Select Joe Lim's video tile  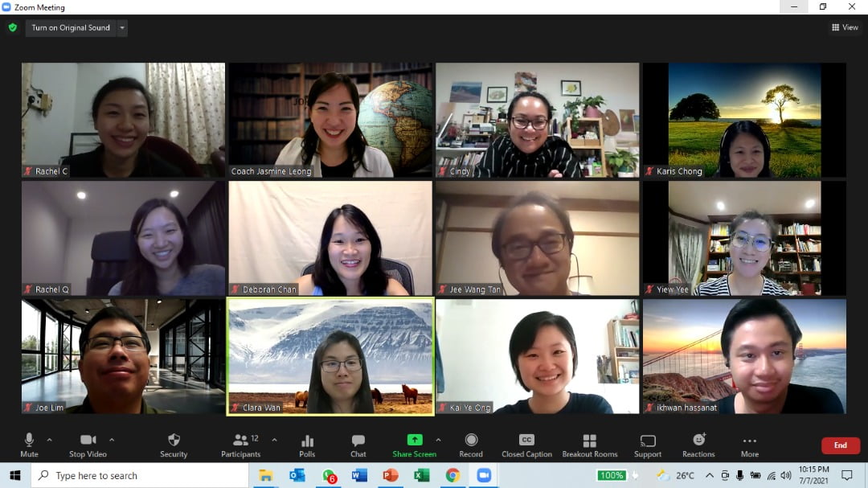[124, 356]
